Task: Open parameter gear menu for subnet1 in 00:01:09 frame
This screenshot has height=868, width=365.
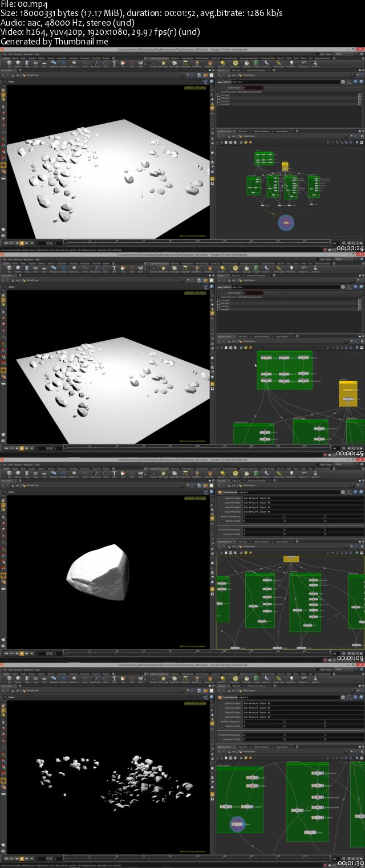Action: [x=343, y=492]
